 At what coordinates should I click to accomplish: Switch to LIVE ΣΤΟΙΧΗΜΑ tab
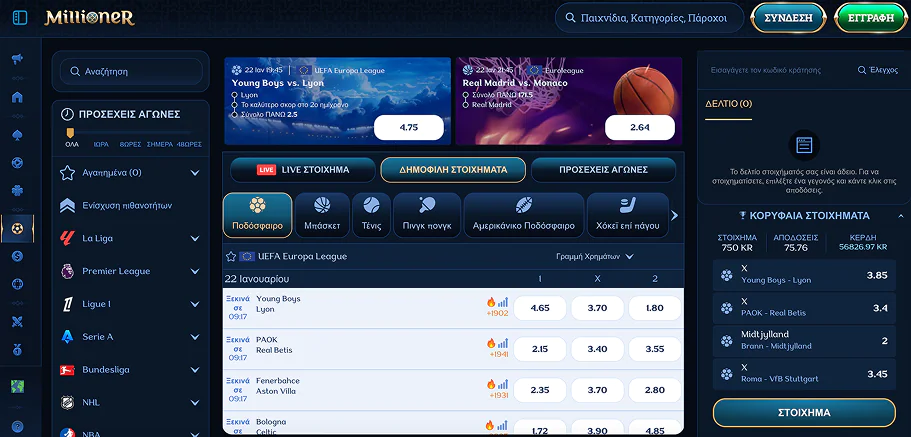click(x=302, y=170)
